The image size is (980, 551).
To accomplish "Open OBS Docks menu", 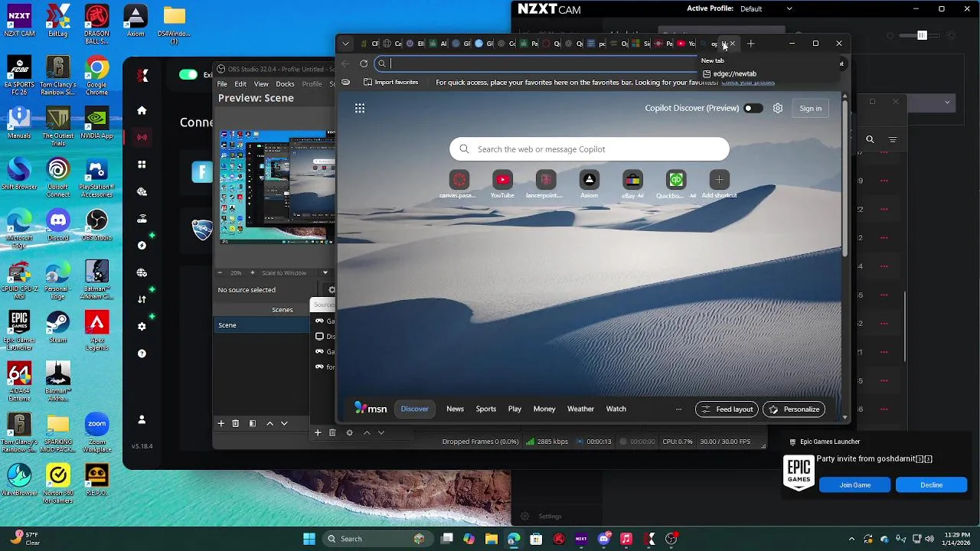I will 285,83.
